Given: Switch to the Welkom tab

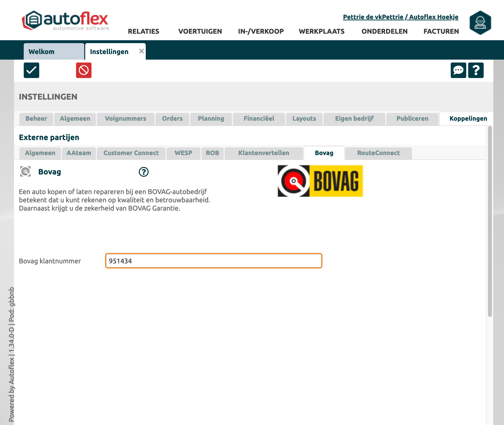Looking at the screenshot, I should 54,52.
